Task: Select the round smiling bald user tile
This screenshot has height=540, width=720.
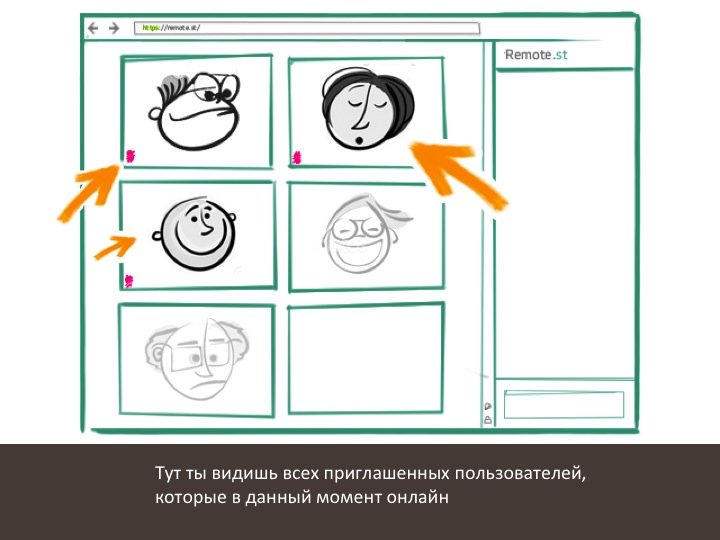Action: [197, 235]
